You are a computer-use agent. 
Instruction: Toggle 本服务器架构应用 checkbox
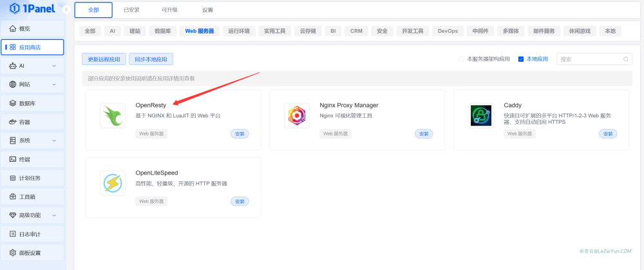461,59
